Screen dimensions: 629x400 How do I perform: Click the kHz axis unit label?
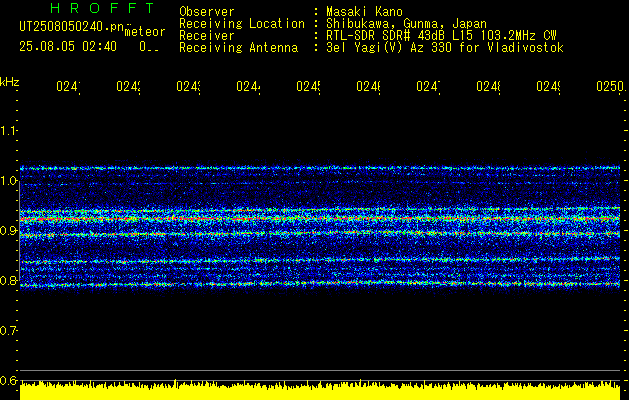pos(9,82)
